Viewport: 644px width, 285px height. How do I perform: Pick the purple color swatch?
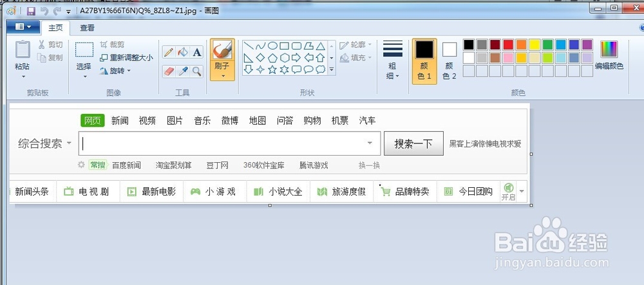587,44
